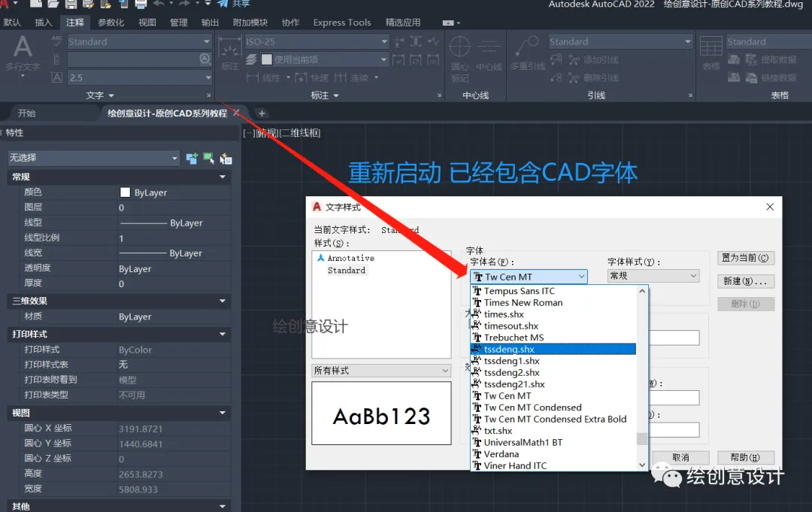
Task: Click the Share paper-plane icon
Action: [x=223, y=4]
